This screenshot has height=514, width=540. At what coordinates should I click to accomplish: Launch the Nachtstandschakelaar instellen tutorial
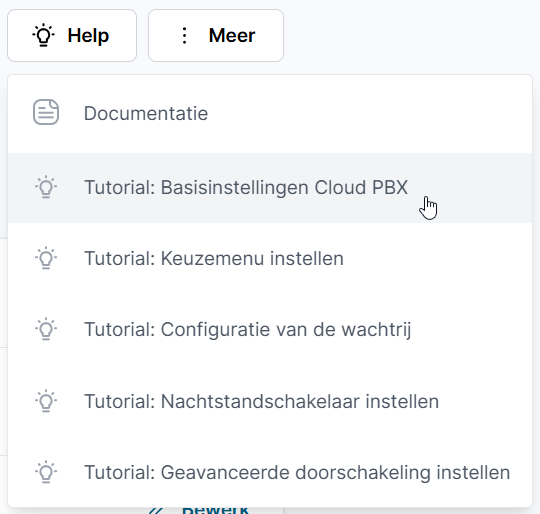[x=270, y=401]
